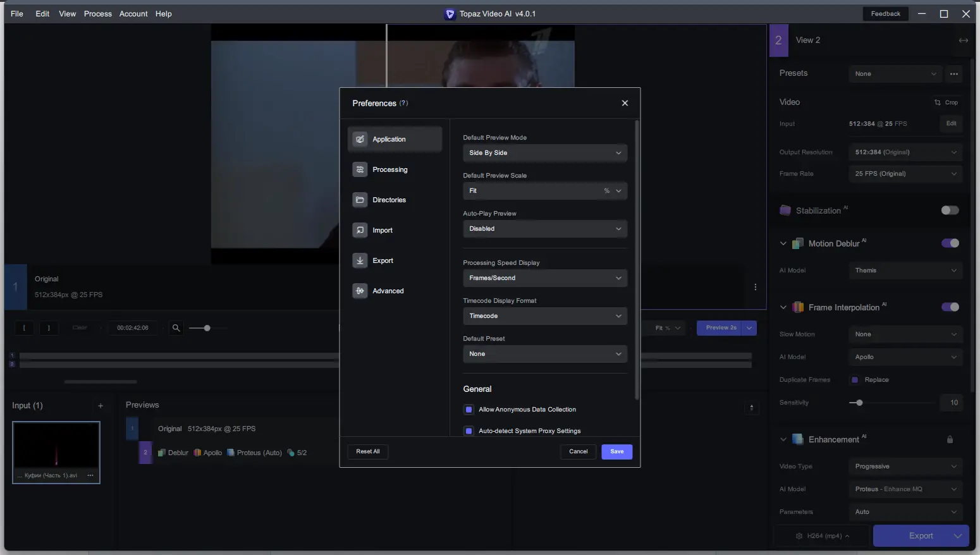Click the Enhancement section icon

pos(798,439)
